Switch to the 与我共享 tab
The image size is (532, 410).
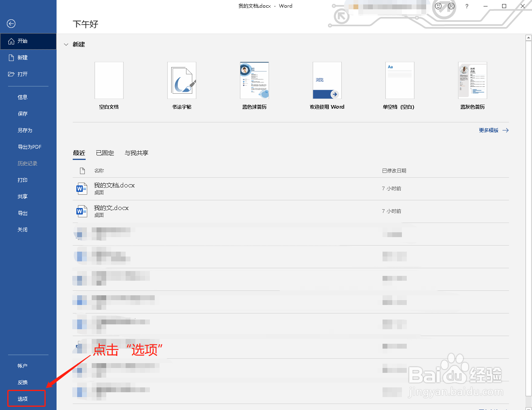136,153
